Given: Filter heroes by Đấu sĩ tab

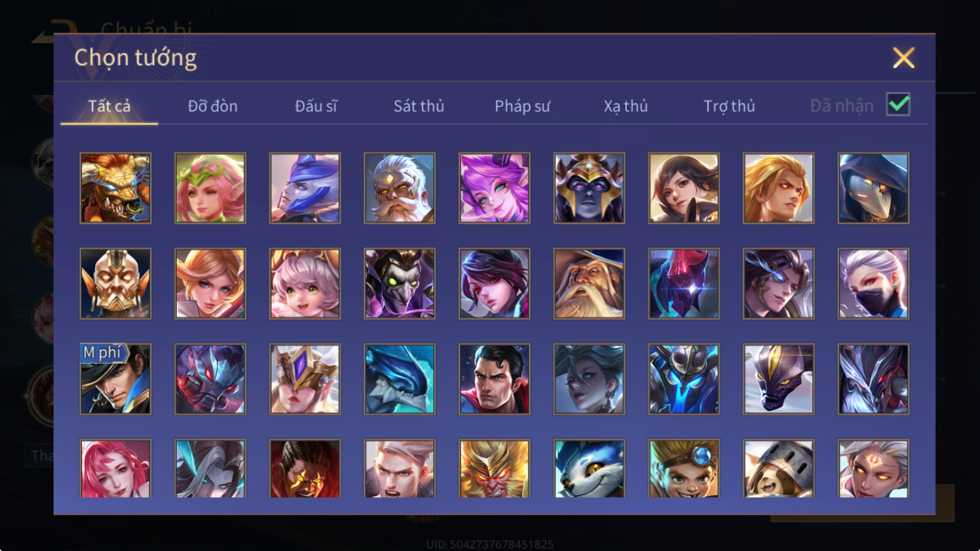Looking at the screenshot, I should click(x=316, y=106).
